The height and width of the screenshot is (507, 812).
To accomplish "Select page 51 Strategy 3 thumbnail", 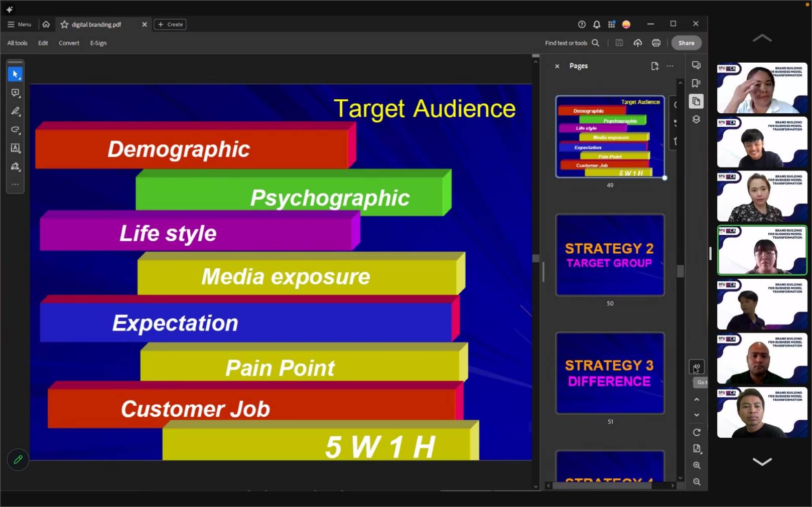I will [610, 373].
